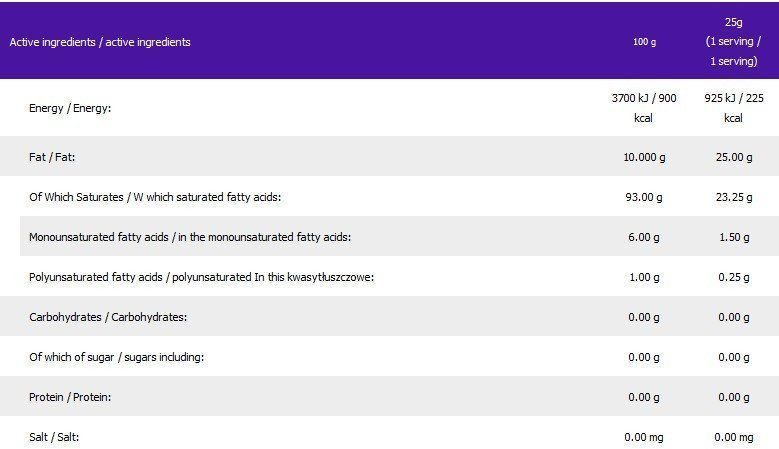Select the 'Protein / Protein:' row label
The width and height of the screenshot is (779, 449).
(70, 397)
